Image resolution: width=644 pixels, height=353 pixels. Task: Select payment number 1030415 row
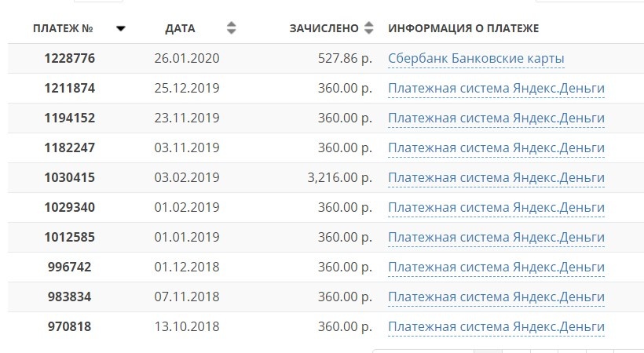click(69, 178)
